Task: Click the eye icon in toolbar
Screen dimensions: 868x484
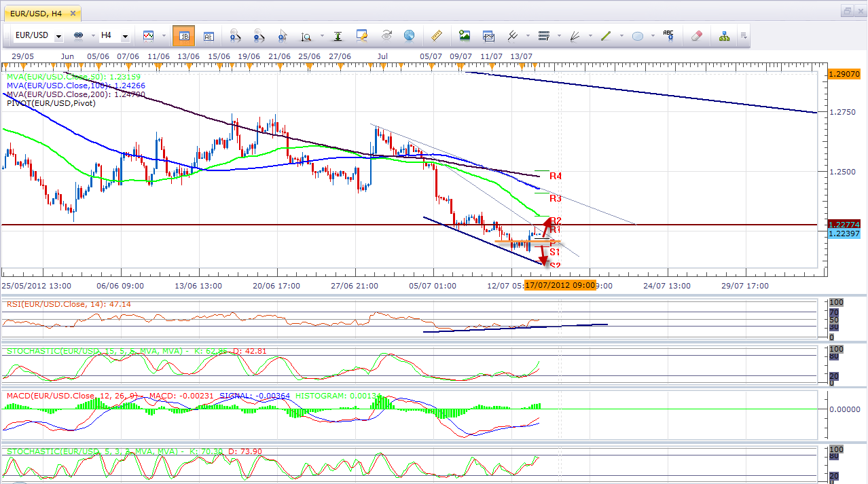Action: coord(386,35)
